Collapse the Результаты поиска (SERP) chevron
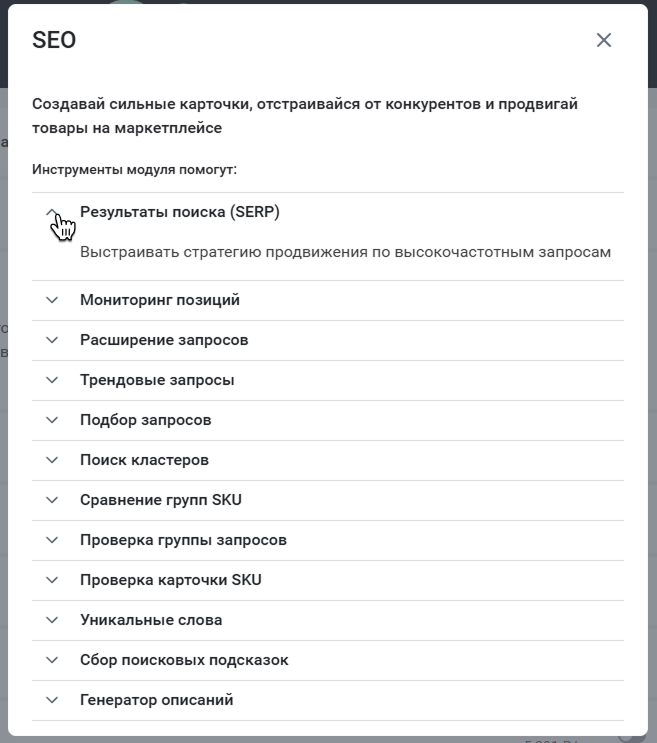This screenshot has width=657, height=743. [52, 212]
